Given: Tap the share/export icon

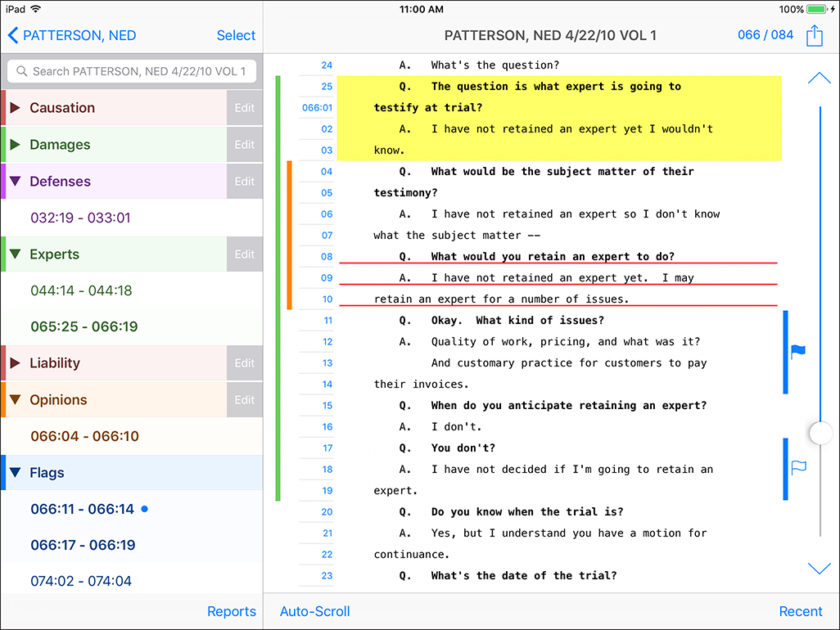Looking at the screenshot, I should tap(814, 35).
